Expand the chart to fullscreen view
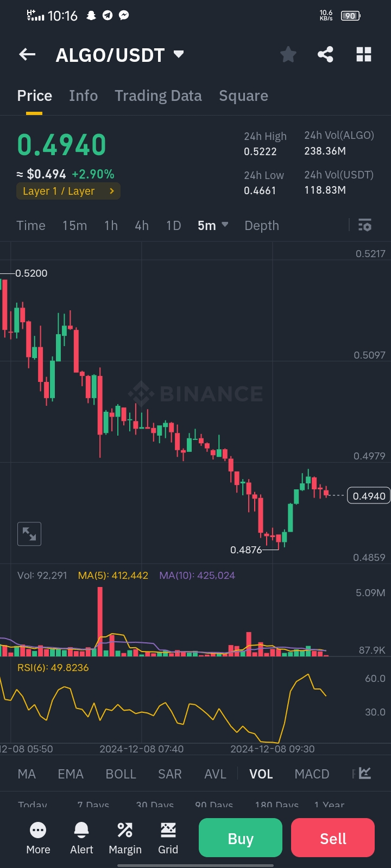Image resolution: width=391 pixels, height=868 pixels. click(x=29, y=534)
